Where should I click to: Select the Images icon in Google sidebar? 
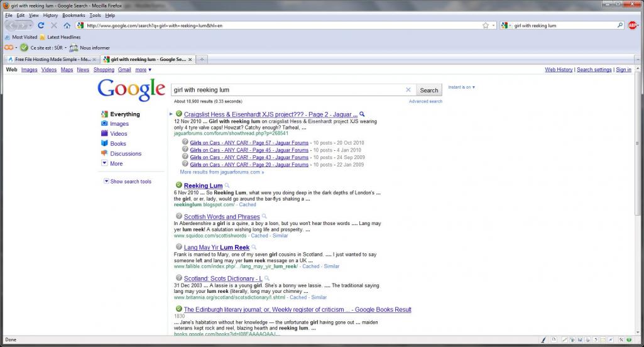[x=104, y=123]
